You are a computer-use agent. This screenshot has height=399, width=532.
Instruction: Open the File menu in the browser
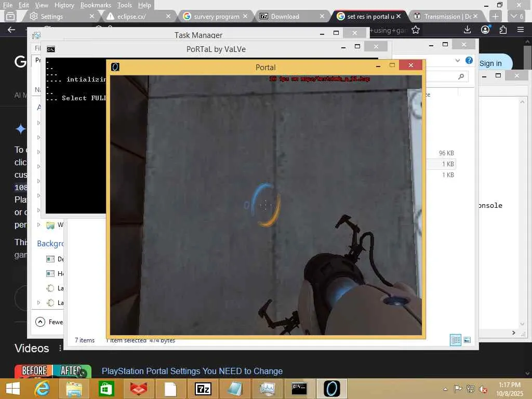(7, 5)
